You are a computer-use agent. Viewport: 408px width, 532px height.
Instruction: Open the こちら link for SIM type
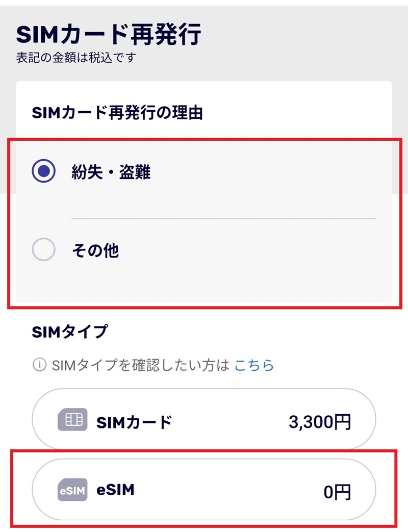tap(254, 365)
